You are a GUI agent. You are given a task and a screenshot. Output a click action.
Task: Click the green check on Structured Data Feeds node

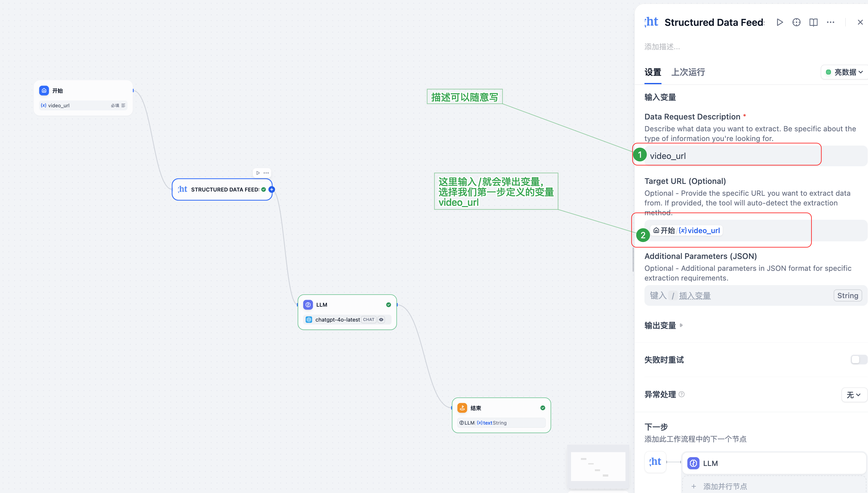click(264, 189)
